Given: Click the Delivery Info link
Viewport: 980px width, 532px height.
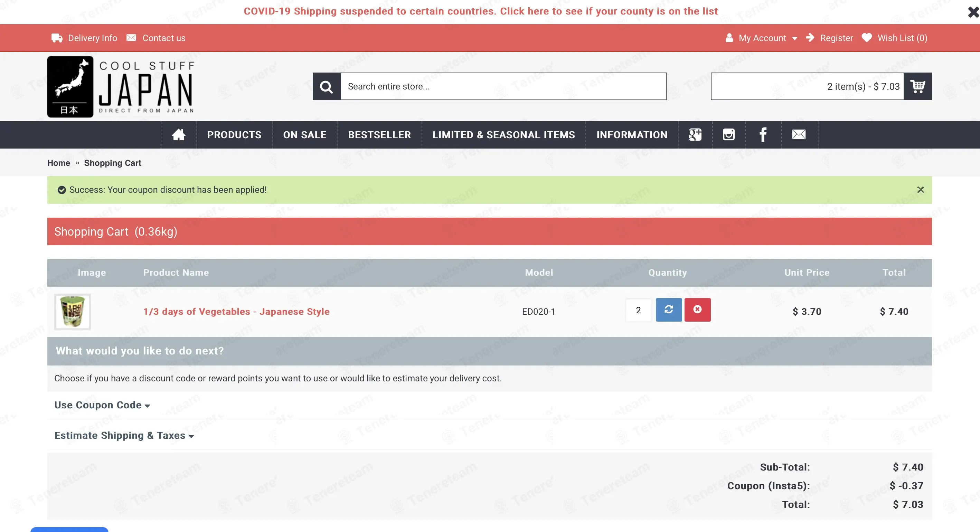Looking at the screenshot, I should pos(93,38).
